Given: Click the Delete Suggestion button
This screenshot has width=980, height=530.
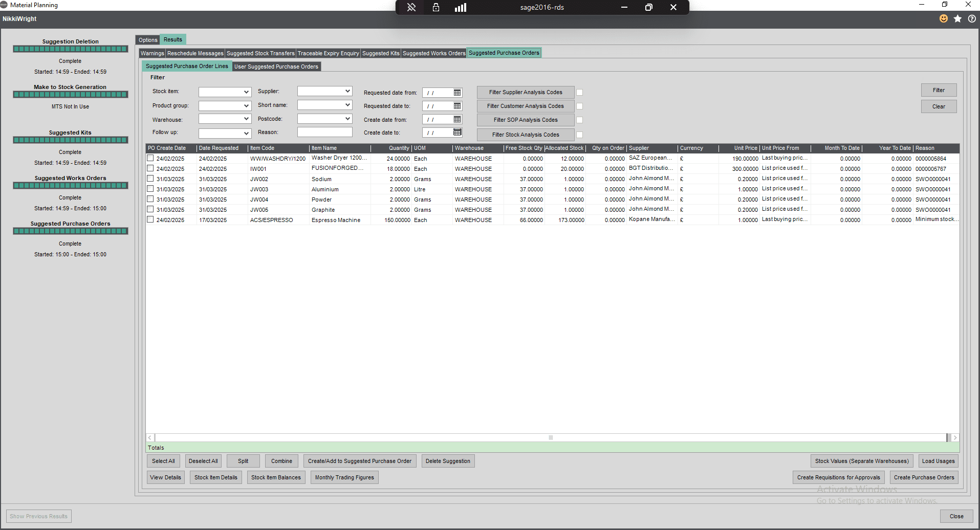Looking at the screenshot, I should click(x=448, y=461).
